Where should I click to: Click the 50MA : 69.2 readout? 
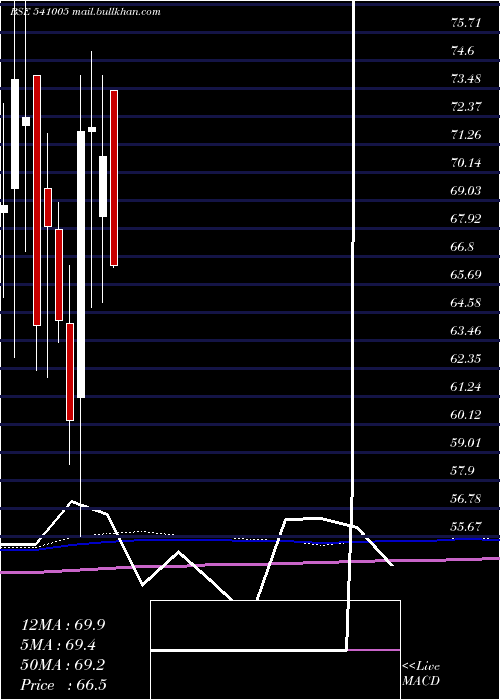[x=63, y=665]
